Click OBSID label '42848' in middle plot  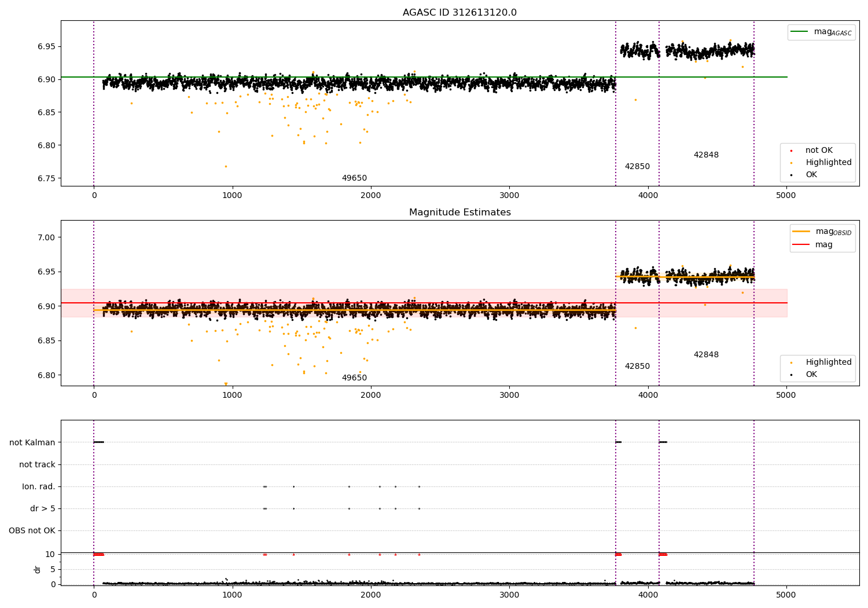tap(706, 355)
